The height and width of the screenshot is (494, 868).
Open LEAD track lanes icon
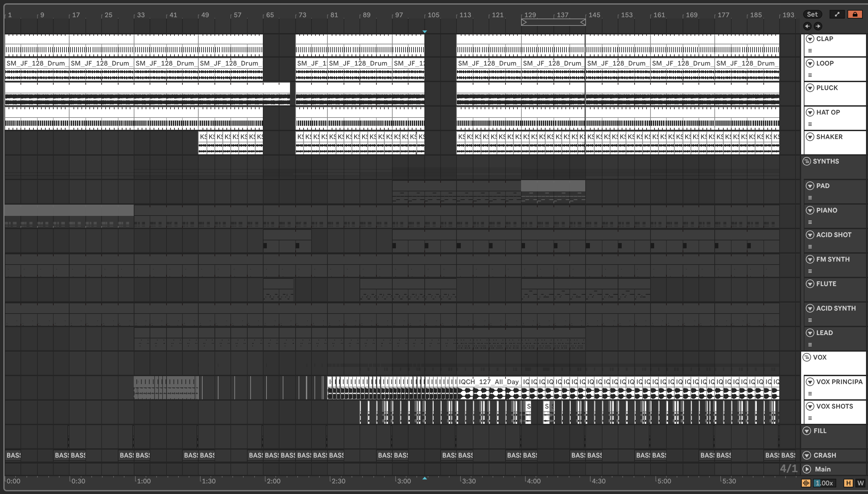pyautogui.click(x=810, y=345)
